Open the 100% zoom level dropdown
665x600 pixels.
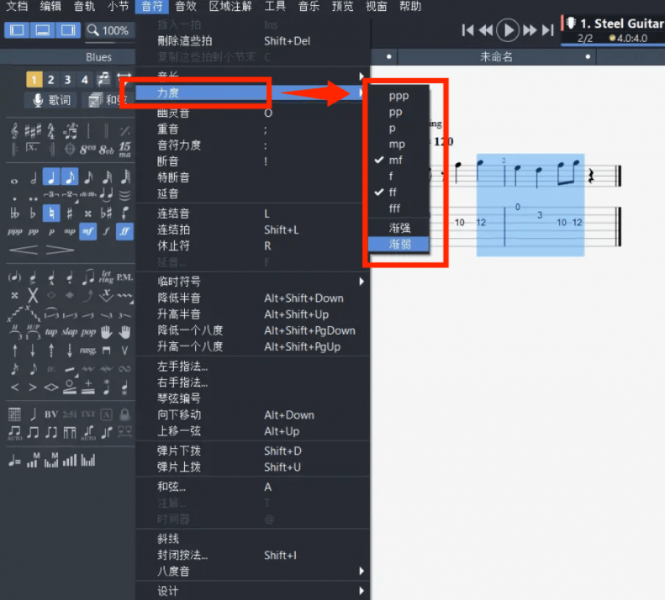(110, 31)
